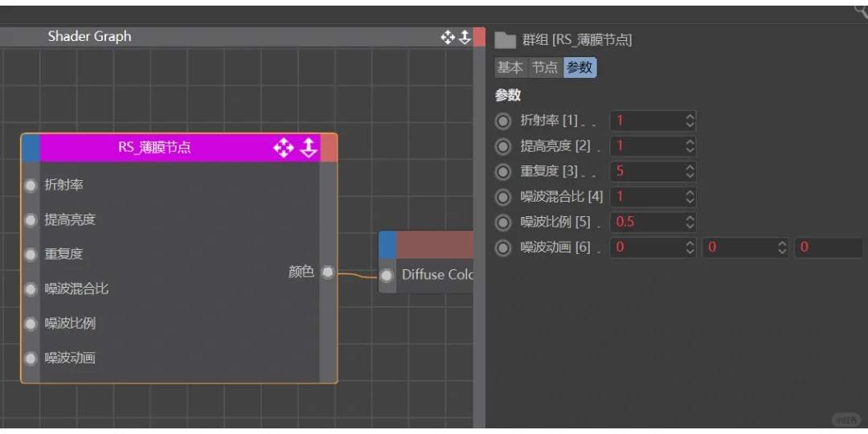Click the 提高亮度 port label on the node
The height and width of the screenshot is (434, 868).
point(70,220)
